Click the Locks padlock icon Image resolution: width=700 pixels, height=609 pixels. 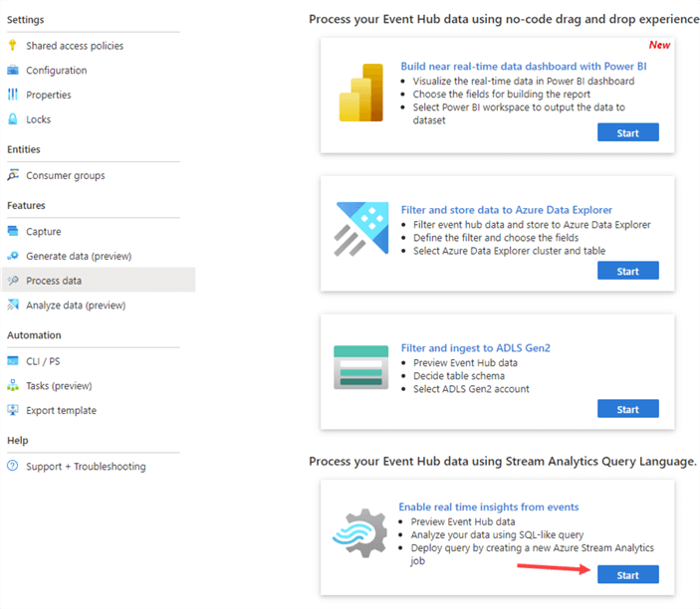tap(13, 119)
